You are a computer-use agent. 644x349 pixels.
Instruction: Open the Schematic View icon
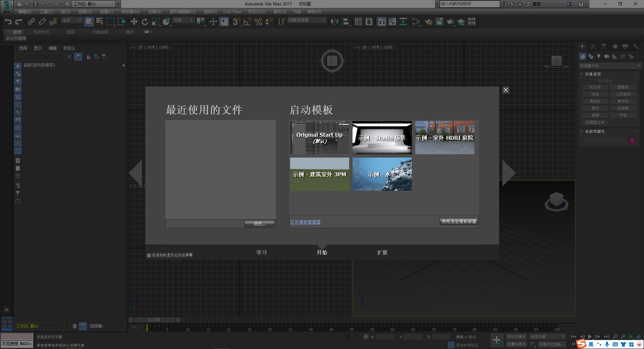pyautogui.click(x=403, y=21)
